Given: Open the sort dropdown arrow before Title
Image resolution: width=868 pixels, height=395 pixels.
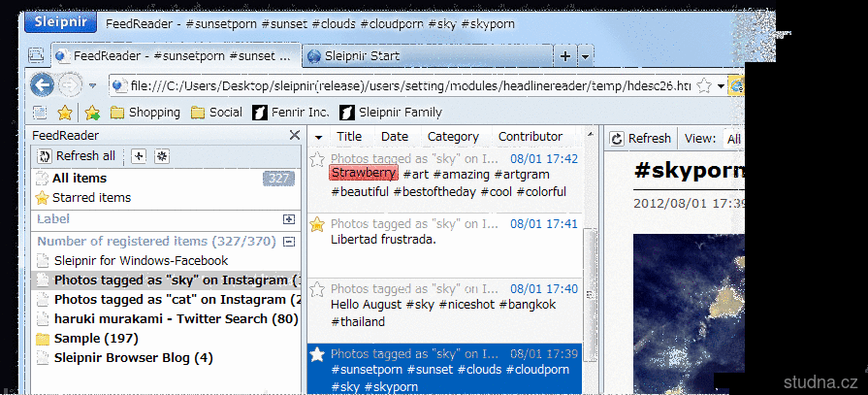Looking at the screenshot, I should tap(318, 137).
